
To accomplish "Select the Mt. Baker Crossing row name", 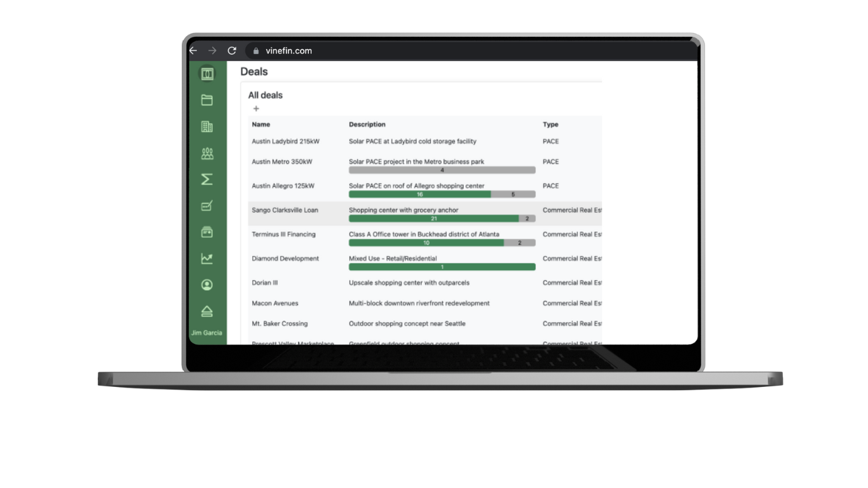I will (x=280, y=323).
